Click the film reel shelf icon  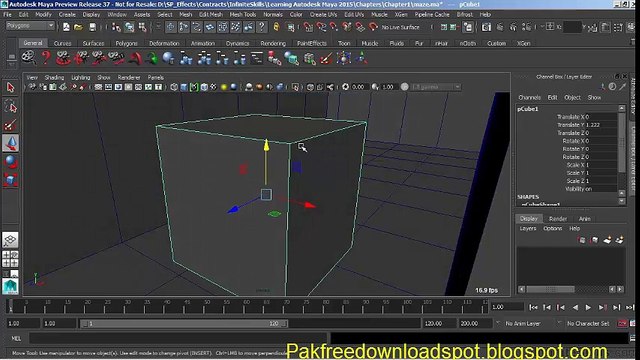point(28,58)
